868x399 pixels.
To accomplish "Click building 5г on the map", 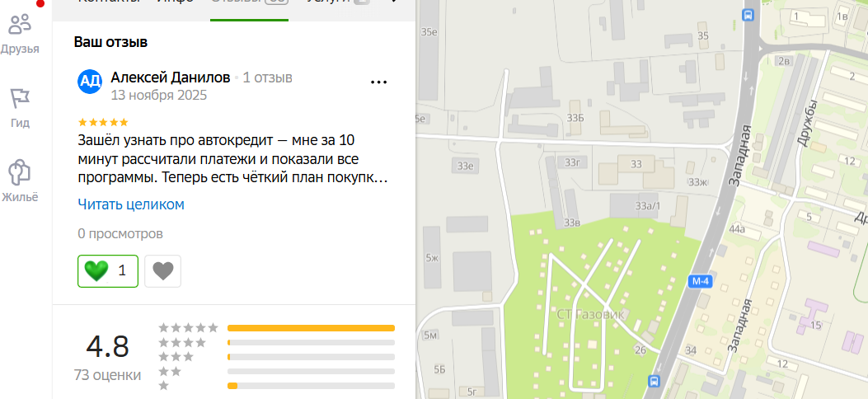I will pos(472,392).
